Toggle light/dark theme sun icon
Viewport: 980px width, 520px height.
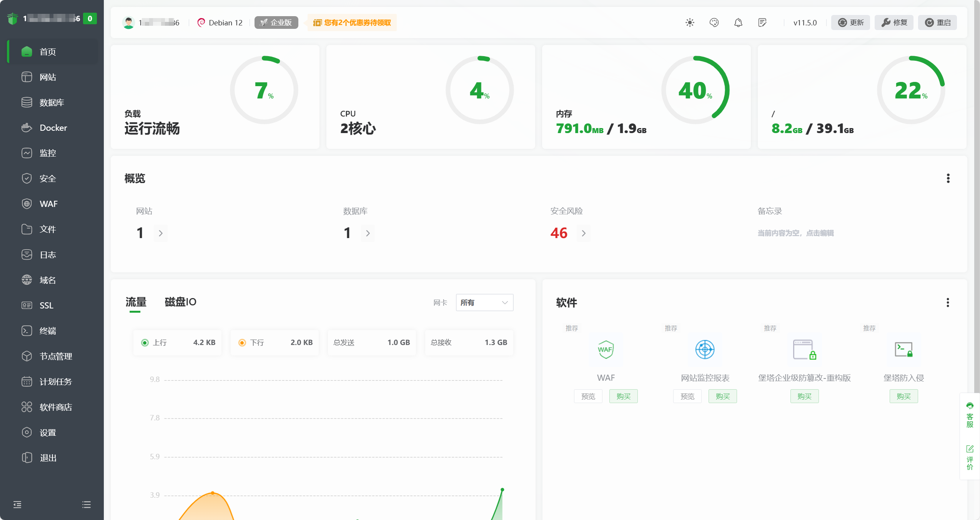point(690,23)
